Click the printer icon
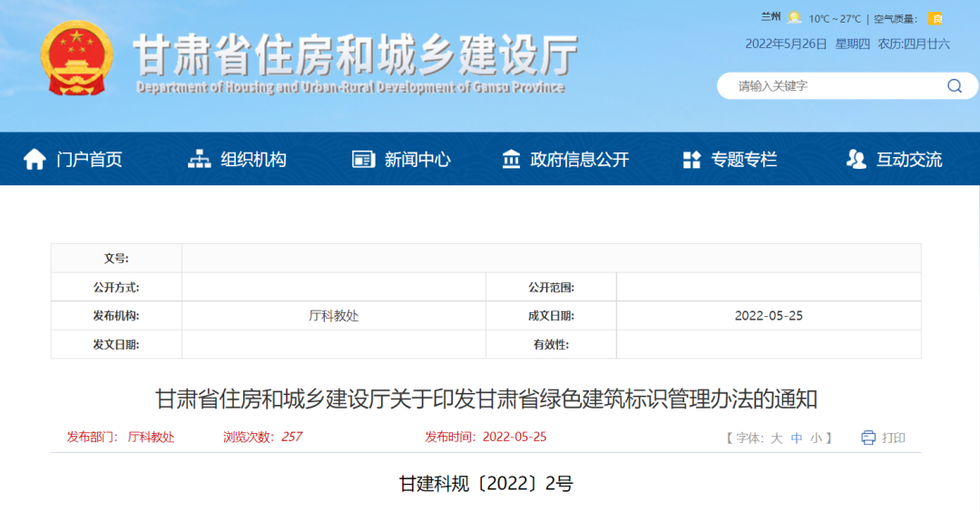This screenshot has width=980, height=512. coord(868,438)
